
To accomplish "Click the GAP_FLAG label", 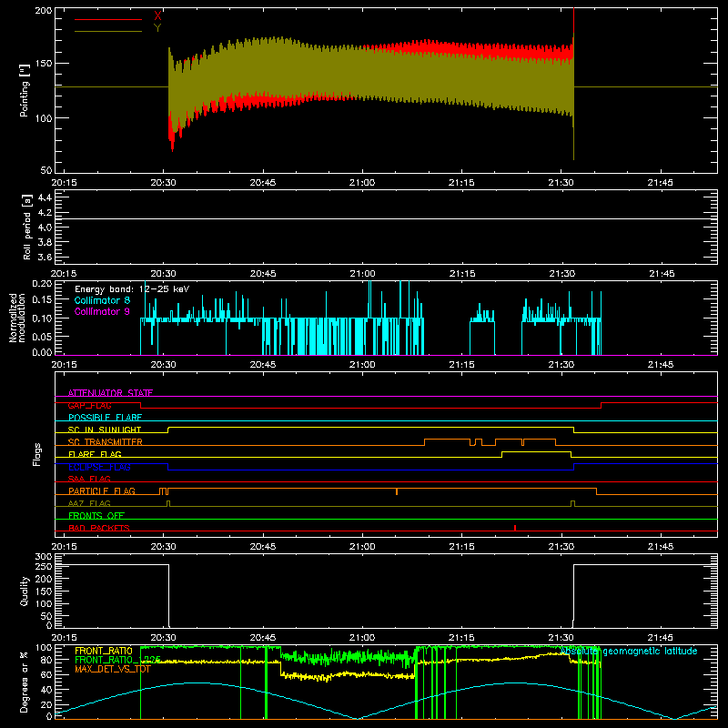I will (x=89, y=405).
